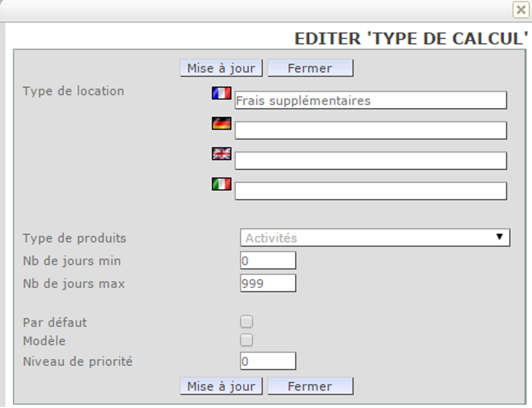Open the 'Type de produits' dropdown
This screenshot has height=408, width=532.
(x=375, y=237)
